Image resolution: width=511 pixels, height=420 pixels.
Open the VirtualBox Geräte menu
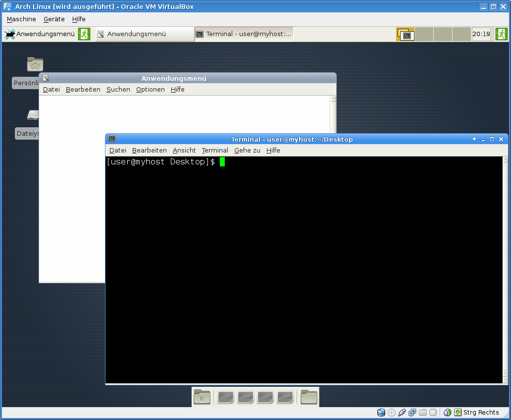(54, 19)
